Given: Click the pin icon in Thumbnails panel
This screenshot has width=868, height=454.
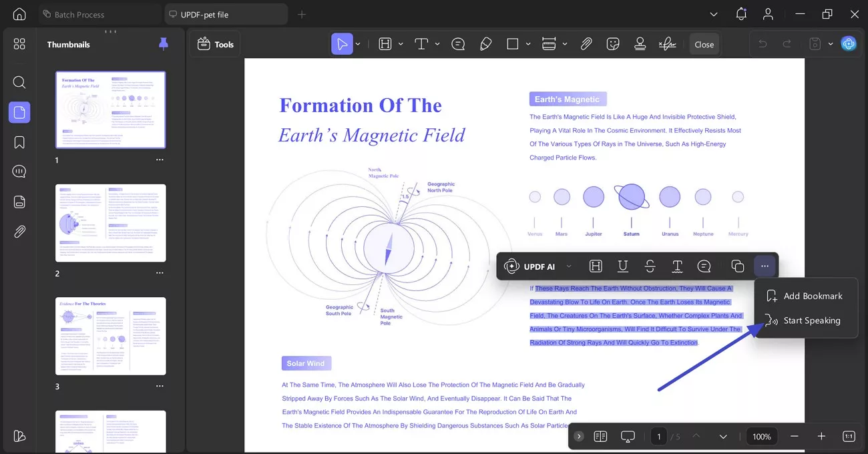Looking at the screenshot, I should pos(164,44).
